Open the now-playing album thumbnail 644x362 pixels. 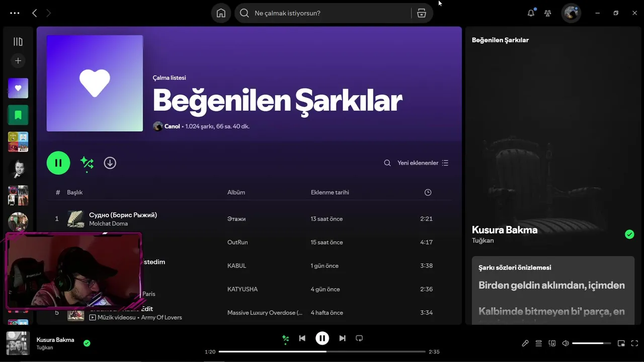[x=18, y=343]
